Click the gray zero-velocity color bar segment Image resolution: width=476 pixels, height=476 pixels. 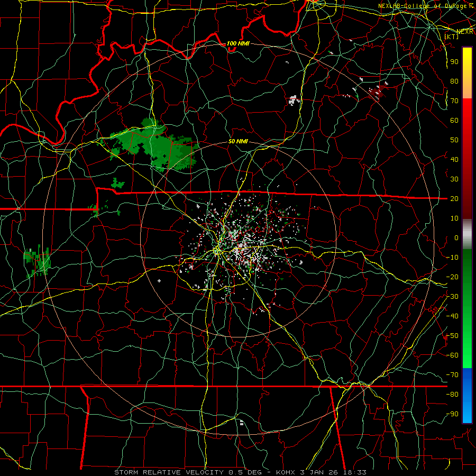pyautogui.click(x=467, y=234)
